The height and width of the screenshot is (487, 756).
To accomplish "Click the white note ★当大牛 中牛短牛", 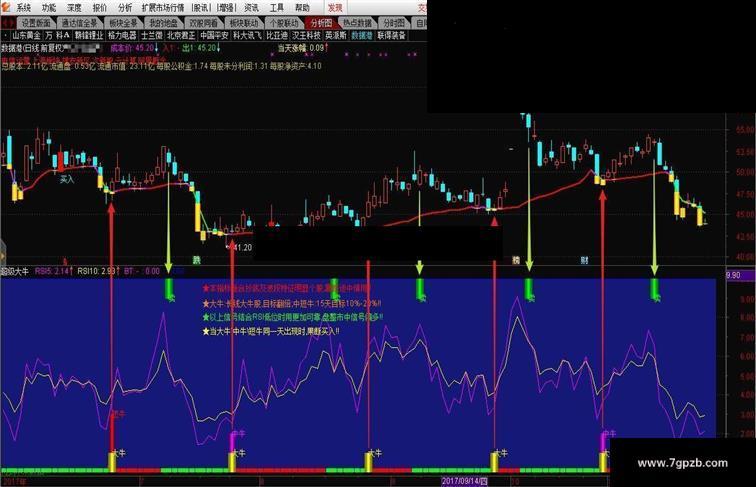I will click(x=271, y=332).
